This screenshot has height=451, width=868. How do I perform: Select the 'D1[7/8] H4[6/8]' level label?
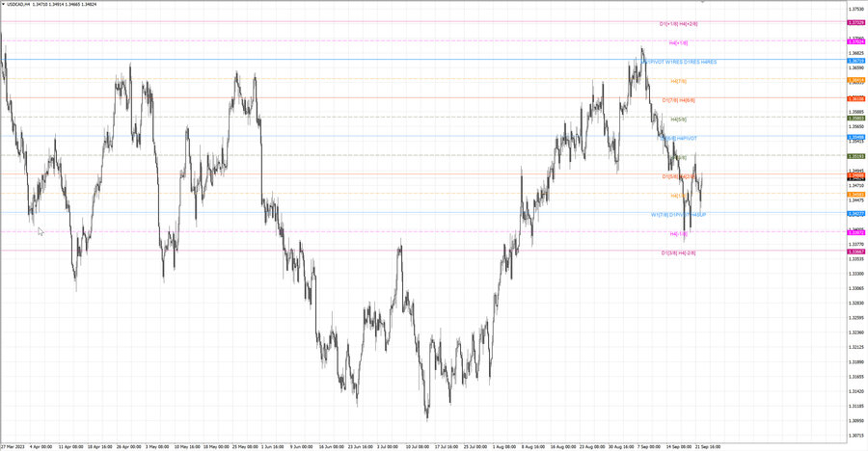679,101
